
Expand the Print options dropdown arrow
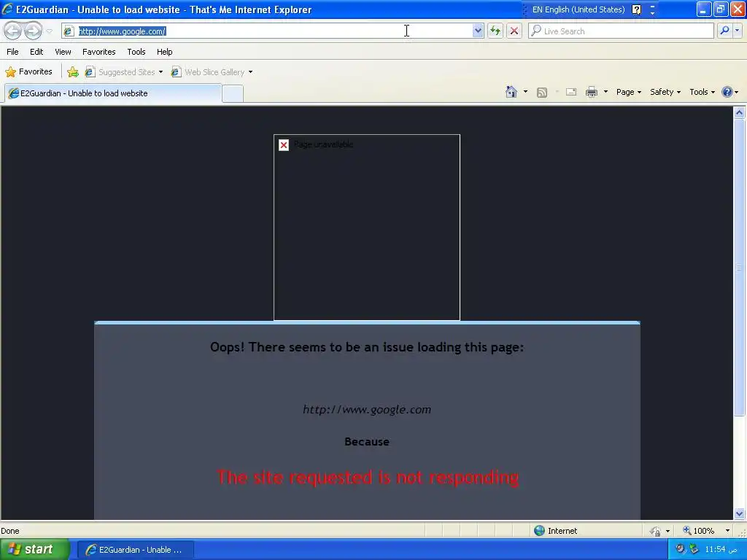(x=605, y=92)
